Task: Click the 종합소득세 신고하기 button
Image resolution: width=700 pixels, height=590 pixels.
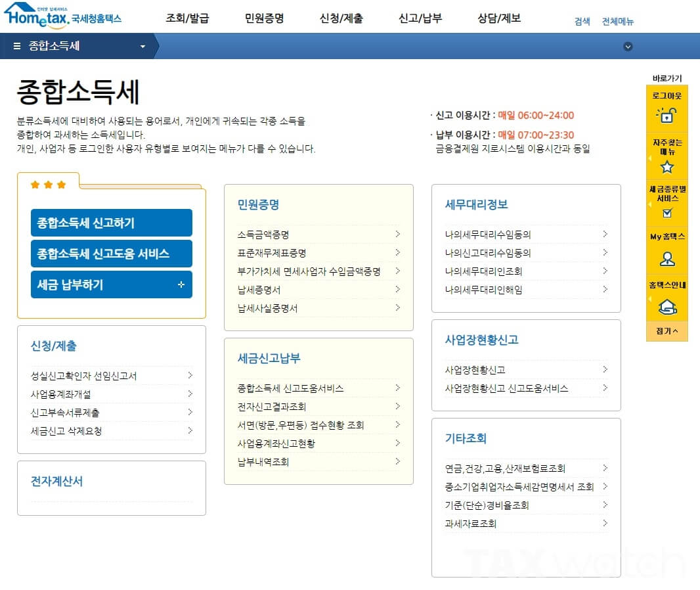Action: (111, 223)
